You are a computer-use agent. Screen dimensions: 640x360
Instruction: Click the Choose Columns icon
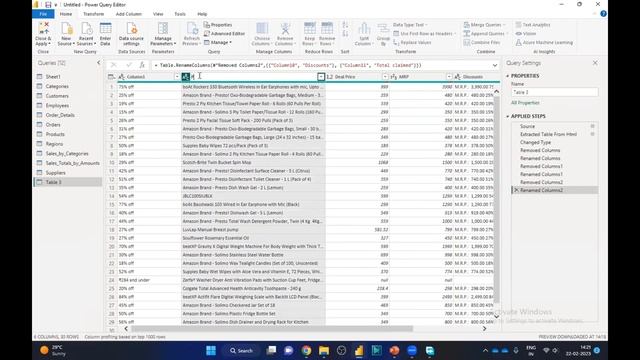point(262,29)
